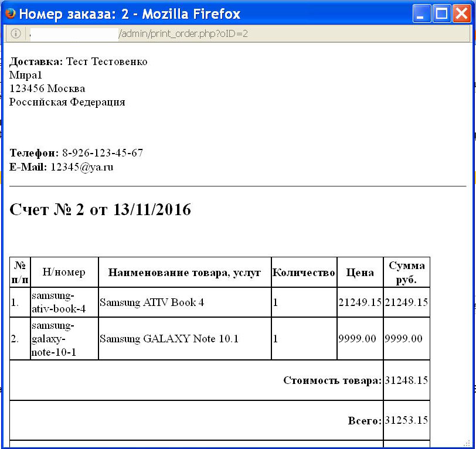Image resolution: width=476 pixels, height=449 pixels.
Task: Click the product name 'Samsung ATIV Book 4'
Action: coord(152,302)
